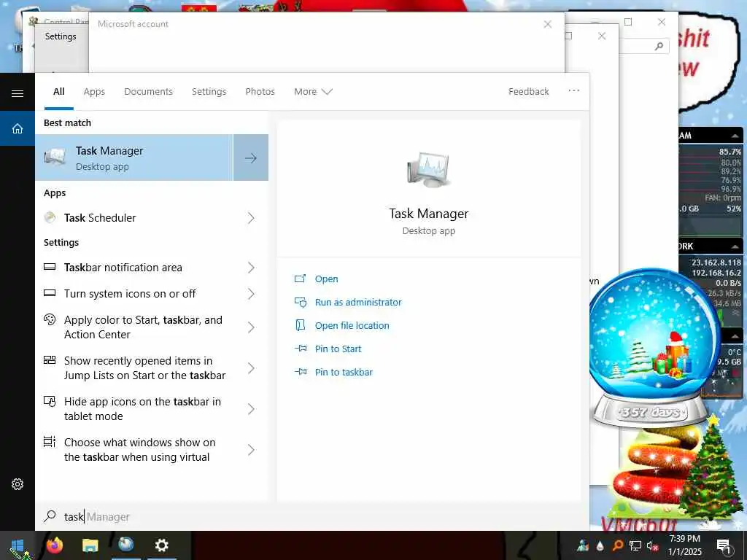The height and width of the screenshot is (560, 747).
Task: Click the tablet mode hide app icons icon
Action: pos(50,402)
